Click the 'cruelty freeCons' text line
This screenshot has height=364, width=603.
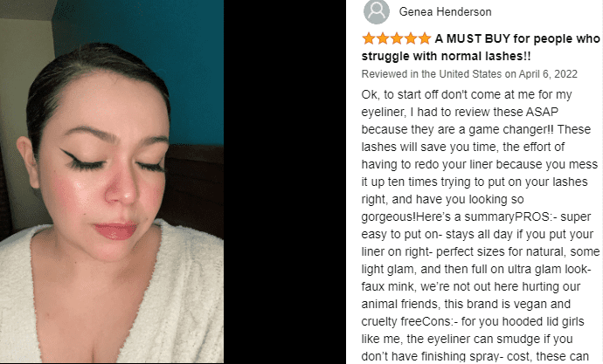(x=473, y=321)
